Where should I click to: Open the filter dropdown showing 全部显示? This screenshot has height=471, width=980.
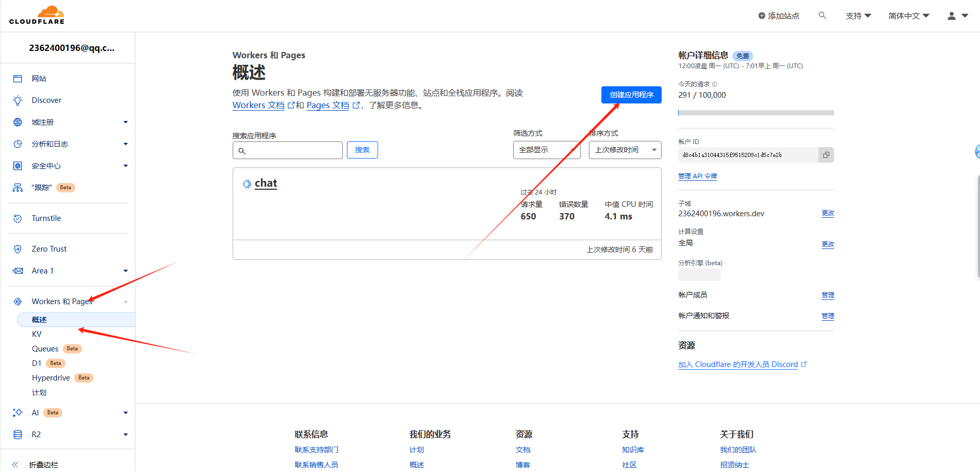point(546,150)
